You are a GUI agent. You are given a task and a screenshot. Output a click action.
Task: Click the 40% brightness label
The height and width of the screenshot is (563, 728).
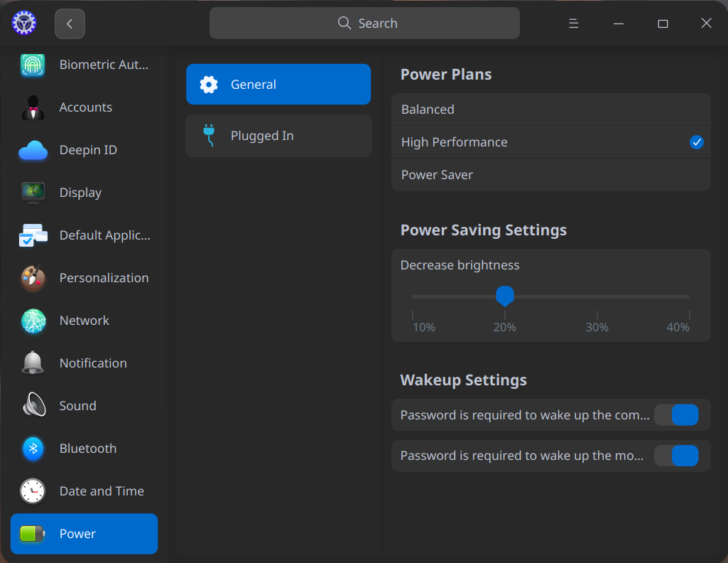(x=678, y=328)
